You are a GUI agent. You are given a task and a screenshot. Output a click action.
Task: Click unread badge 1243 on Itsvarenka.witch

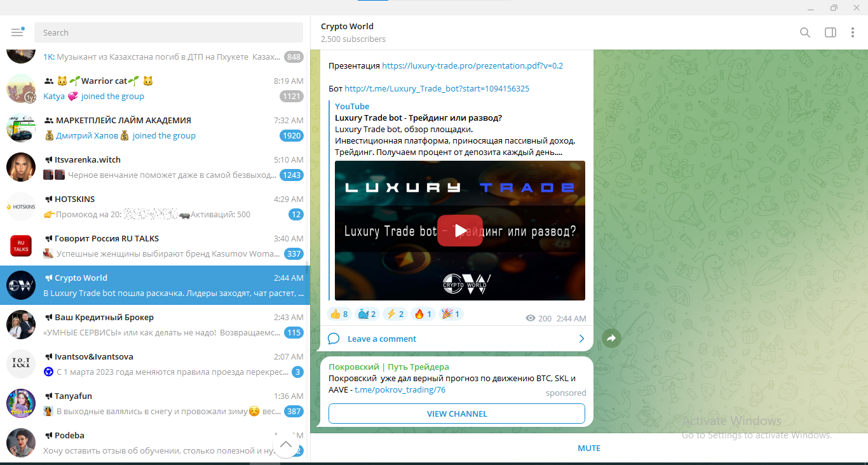click(292, 175)
